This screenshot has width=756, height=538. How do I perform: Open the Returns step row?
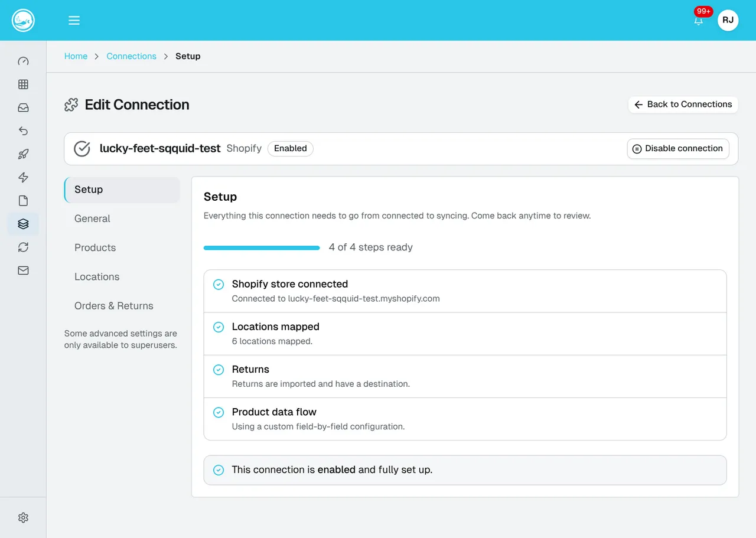[x=465, y=376]
